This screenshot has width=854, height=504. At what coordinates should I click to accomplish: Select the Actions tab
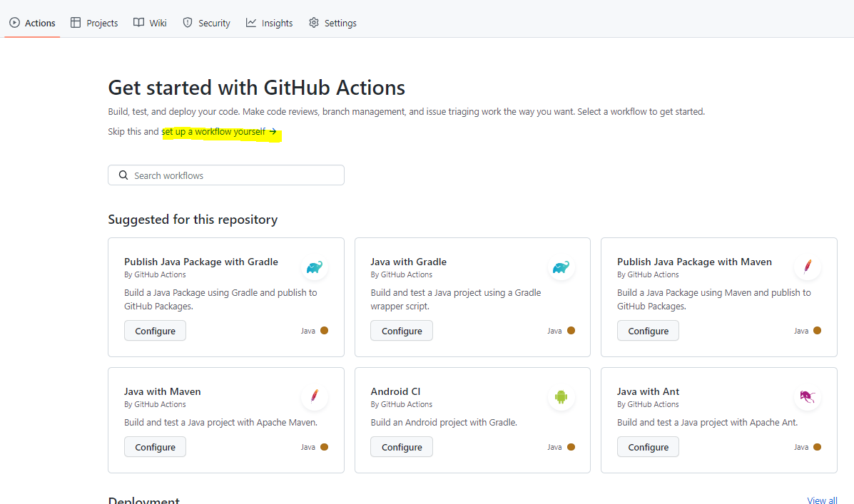[x=32, y=23]
